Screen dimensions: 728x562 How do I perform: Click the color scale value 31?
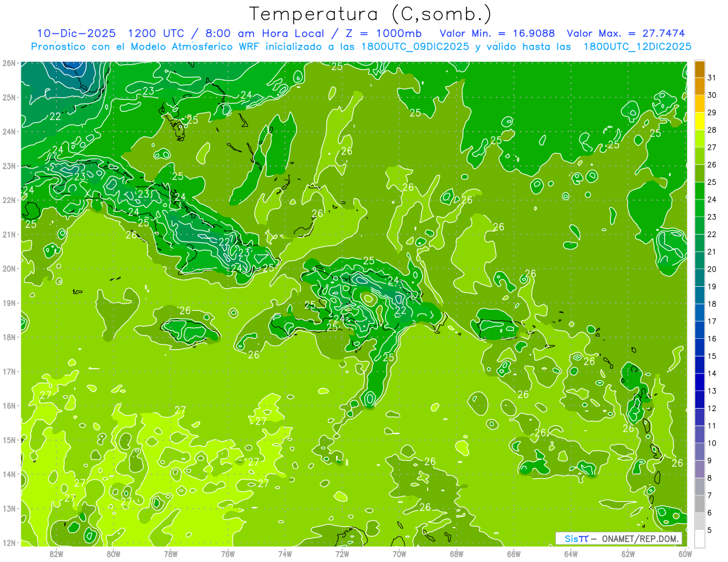pyautogui.click(x=712, y=78)
